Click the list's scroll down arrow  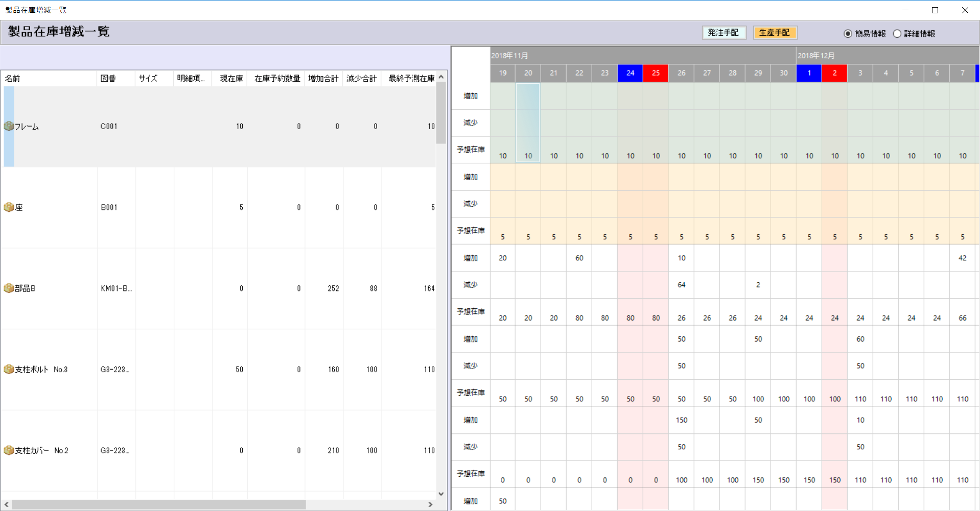click(441, 494)
